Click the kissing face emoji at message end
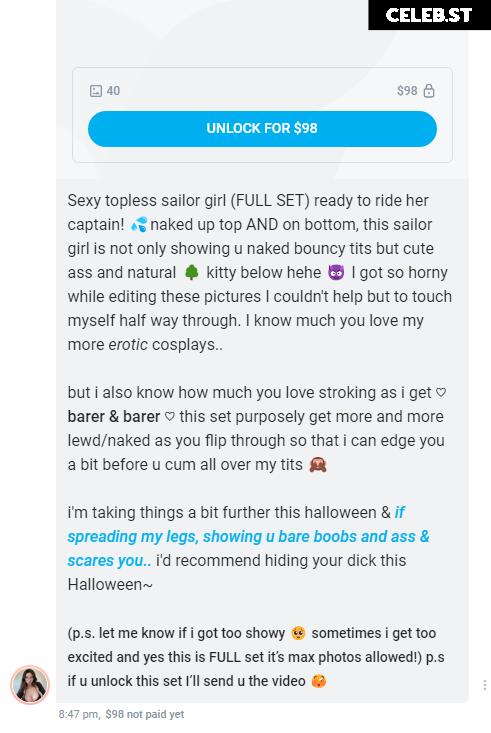Image resolution: width=491 pixels, height=733 pixels. point(319,681)
